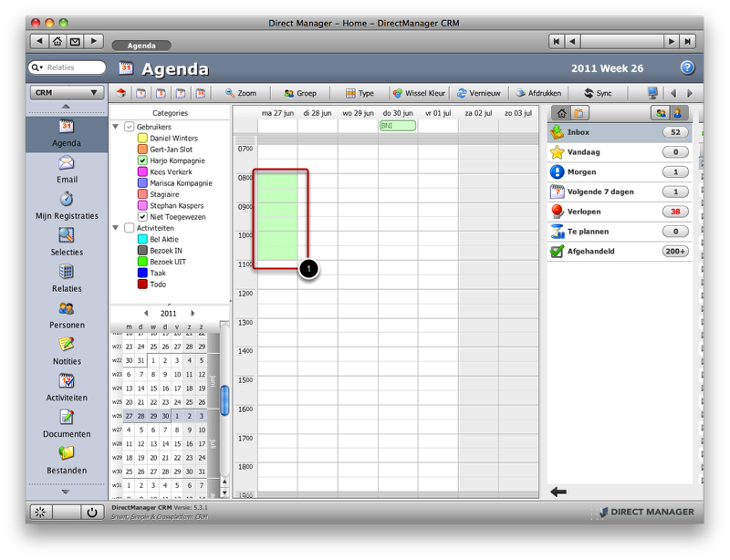Click Wissel Kleur in toolbar
This screenshot has width=730, height=560.
tap(419, 93)
